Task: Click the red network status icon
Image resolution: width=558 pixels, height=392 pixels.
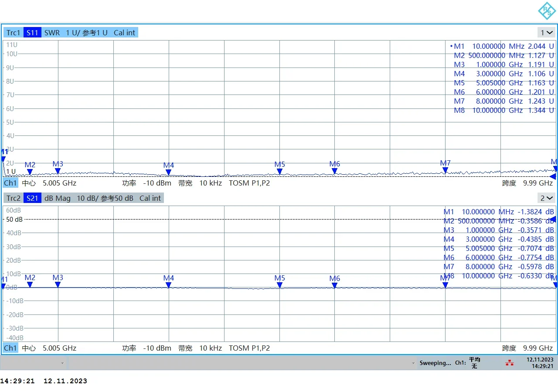Action: [509, 363]
